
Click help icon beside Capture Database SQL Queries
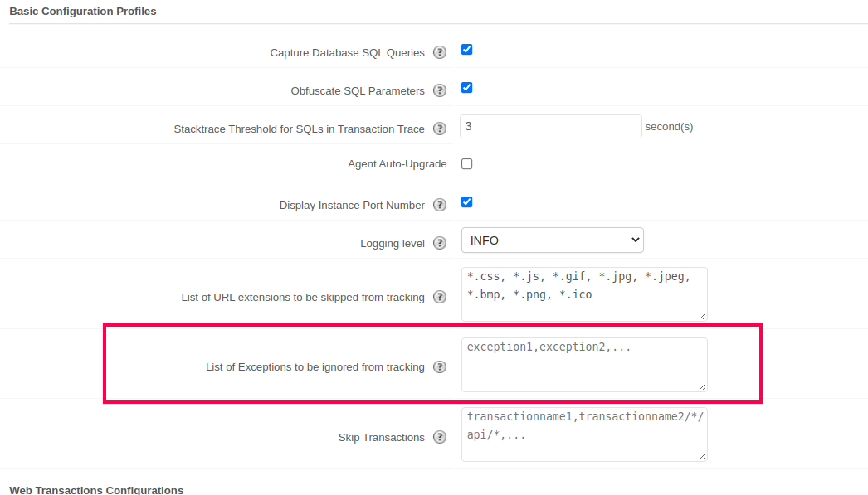point(440,52)
